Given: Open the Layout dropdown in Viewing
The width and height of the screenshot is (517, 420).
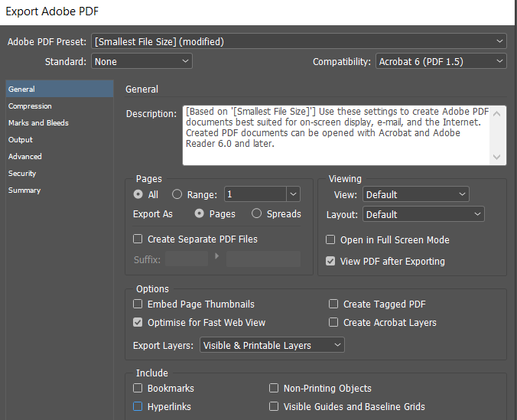Looking at the screenshot, I should (424, 214).
